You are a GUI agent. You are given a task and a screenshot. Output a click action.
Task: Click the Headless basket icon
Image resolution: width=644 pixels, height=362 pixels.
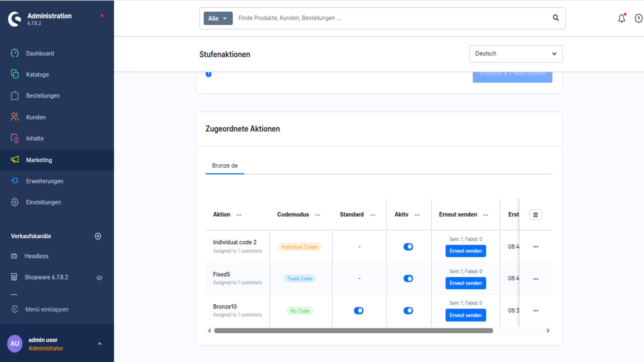(14, 256)
